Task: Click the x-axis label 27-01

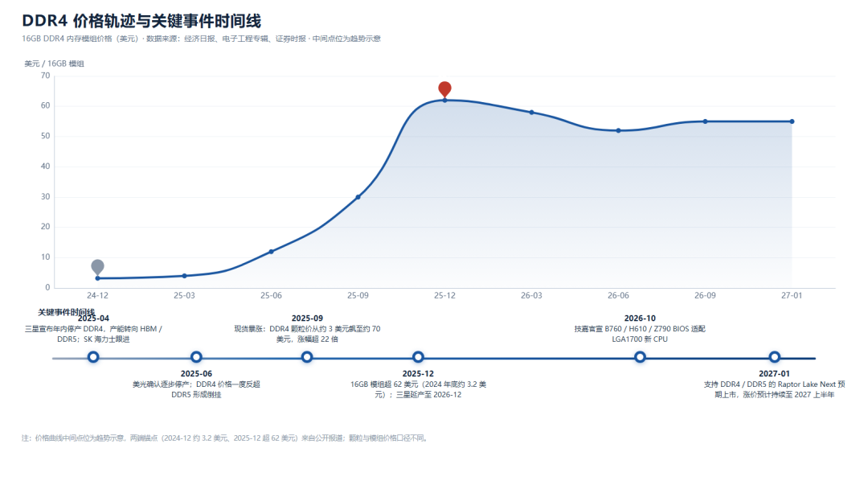Action: [x=792, y=296]
